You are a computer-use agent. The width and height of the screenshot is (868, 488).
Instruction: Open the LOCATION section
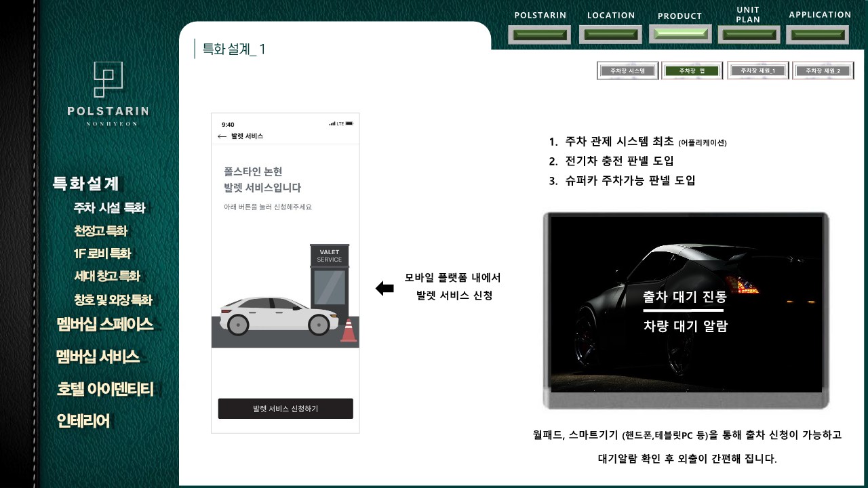[x=610, y=35]
